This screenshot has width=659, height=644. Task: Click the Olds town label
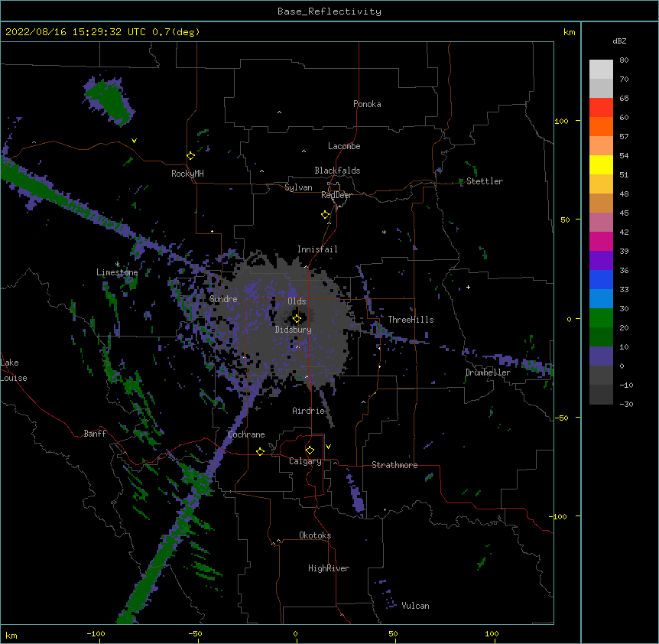297,301
